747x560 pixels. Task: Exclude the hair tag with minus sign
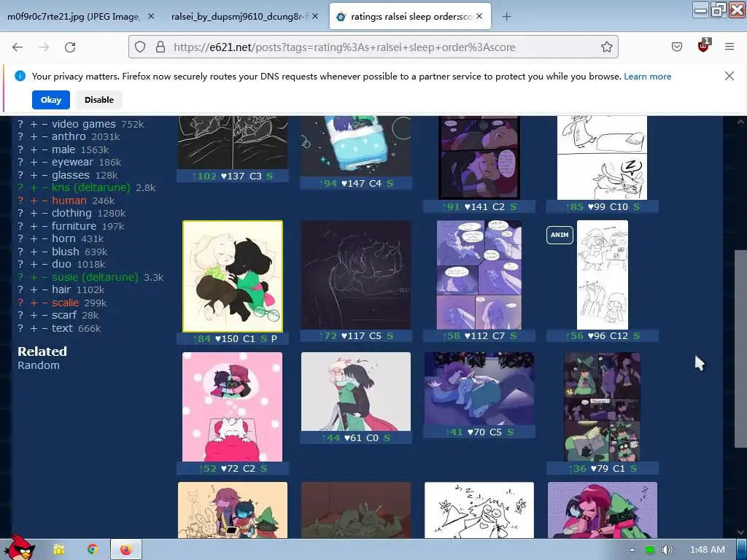click(44, 289)
